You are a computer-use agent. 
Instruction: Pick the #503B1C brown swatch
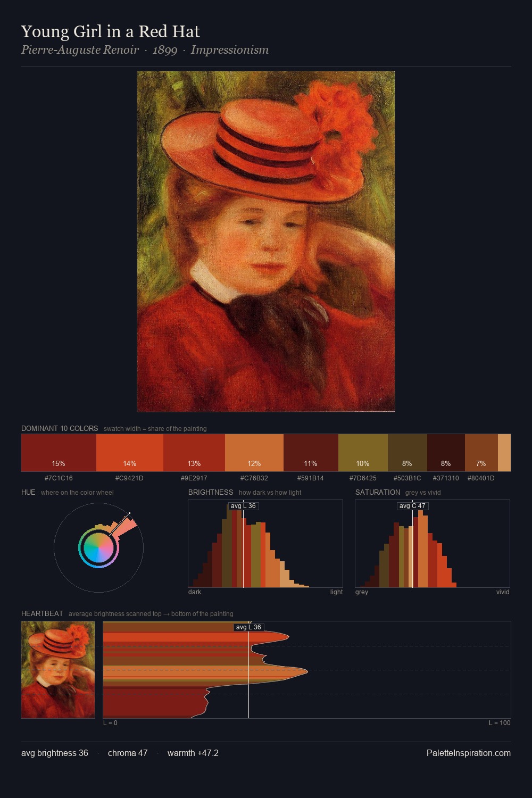point(408,453)
